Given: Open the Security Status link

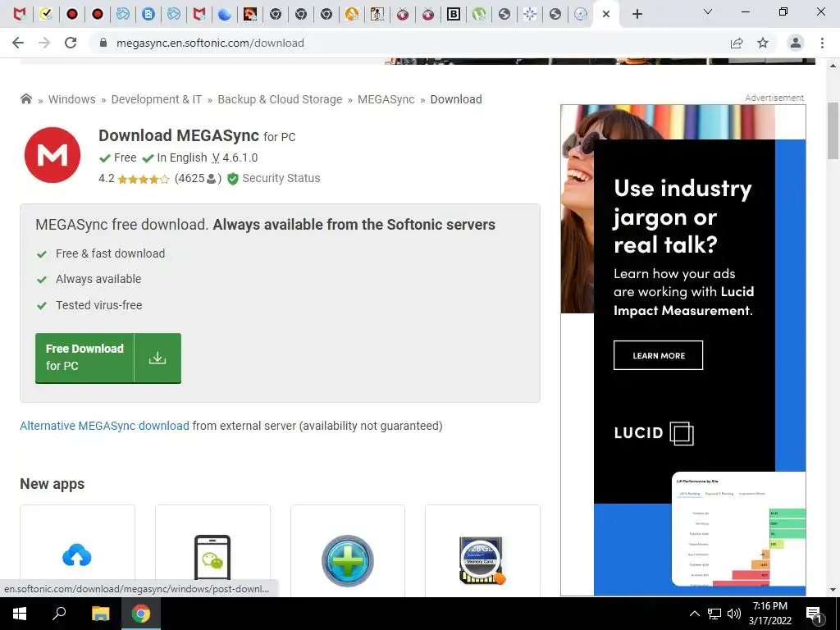Looking at the screenshot, I should pos(281,178).
